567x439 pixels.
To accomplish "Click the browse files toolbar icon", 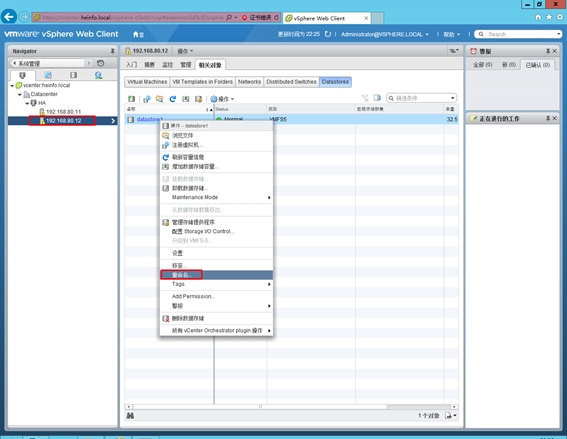I will coord(159,99).
